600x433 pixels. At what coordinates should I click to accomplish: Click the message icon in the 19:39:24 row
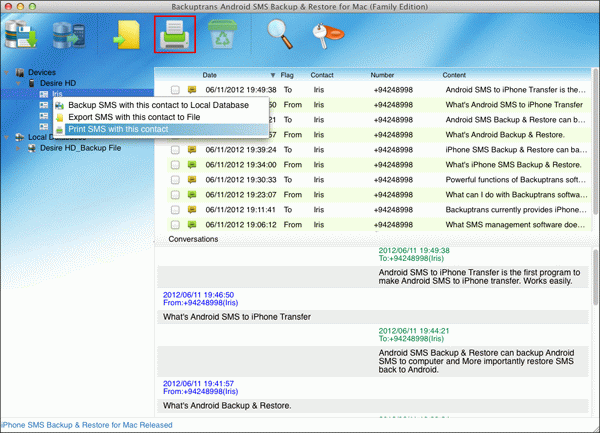point(192,150)
